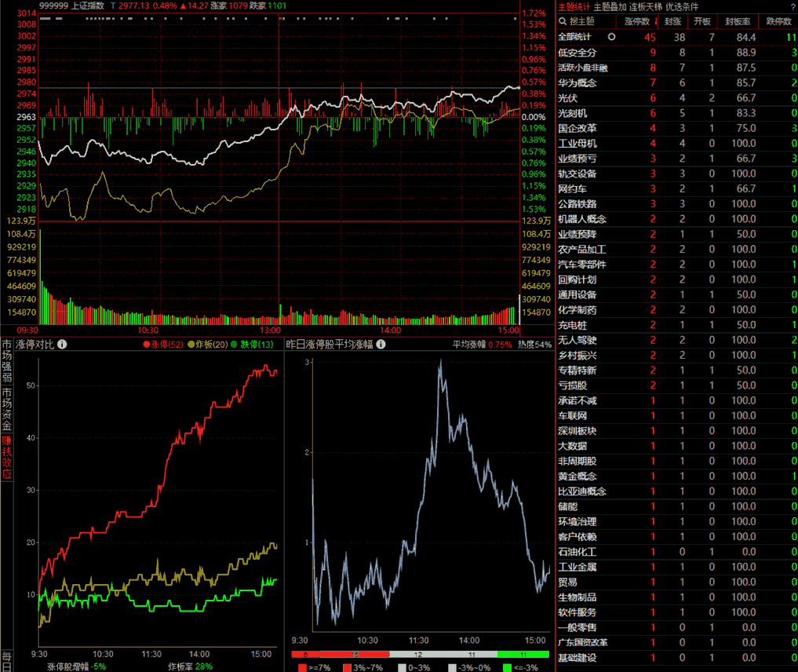
Task: Select the 比亚迪概念 theme row
Action: point(677,491)
